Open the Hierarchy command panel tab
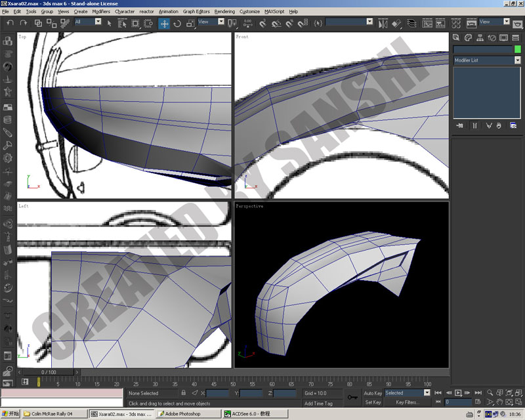The image size is (525, 420). 480,38
